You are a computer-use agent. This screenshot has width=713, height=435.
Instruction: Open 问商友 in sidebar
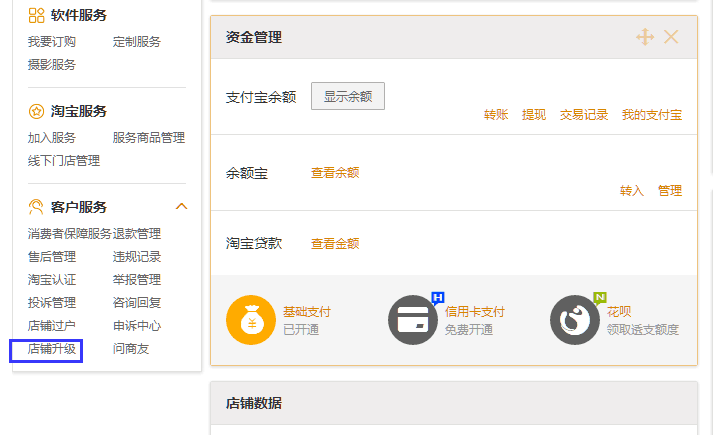[x=131, y=349]
